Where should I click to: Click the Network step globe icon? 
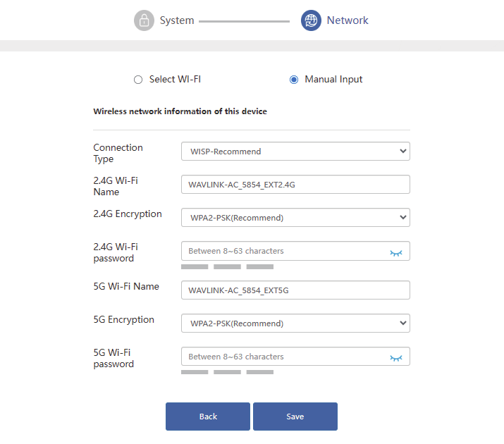coord(311,20)
